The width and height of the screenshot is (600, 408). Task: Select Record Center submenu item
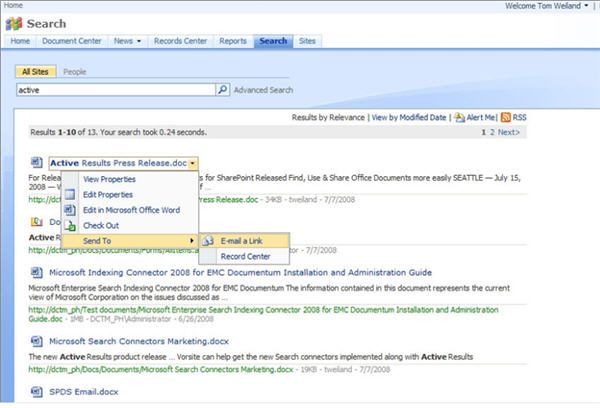245,256
